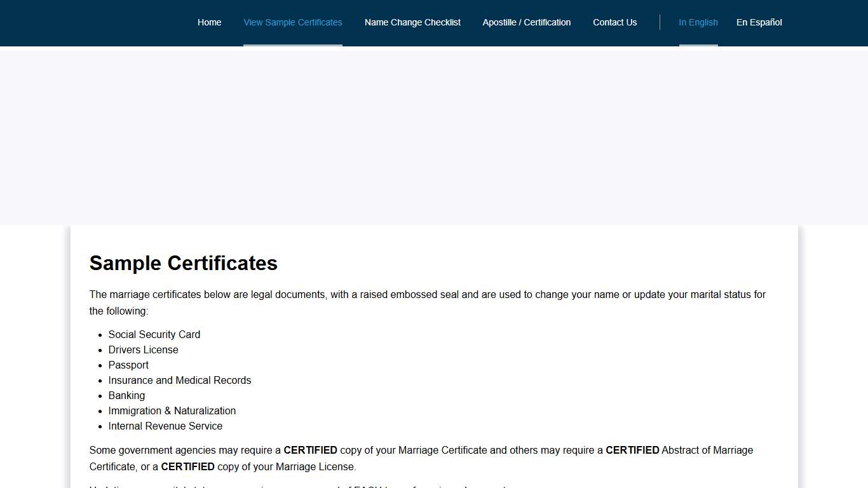Select the Drivers License list item
This screenshot has width=868, height=488.
143,349
